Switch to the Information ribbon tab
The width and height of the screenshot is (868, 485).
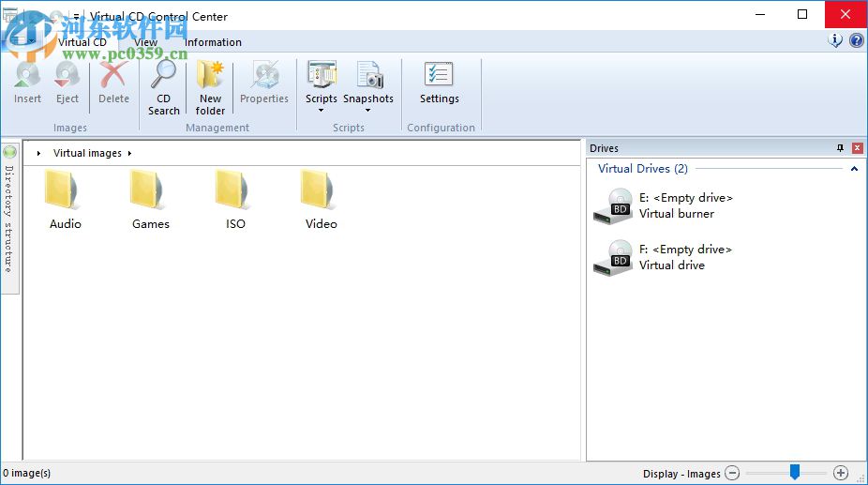213,42
